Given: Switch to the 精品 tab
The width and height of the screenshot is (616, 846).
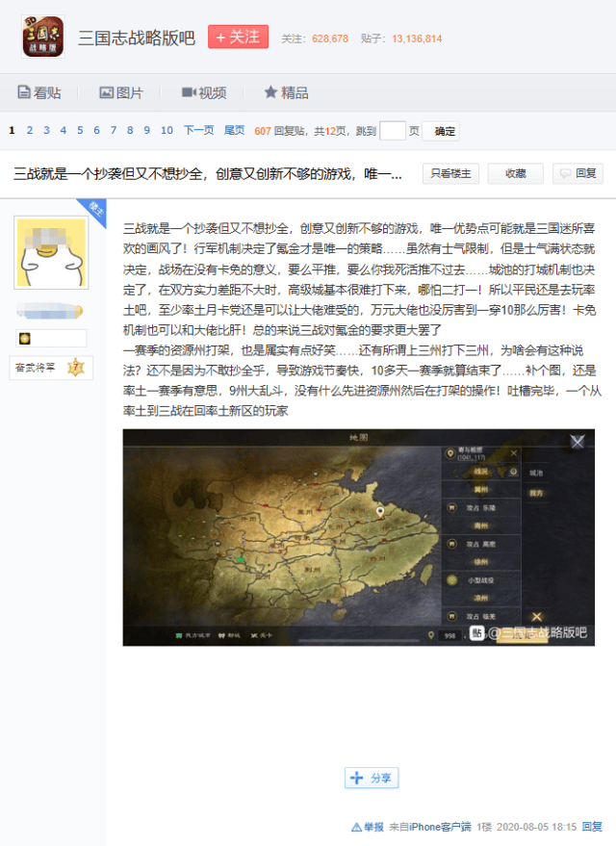Looking at the screenshot, I should coord(287,92).
